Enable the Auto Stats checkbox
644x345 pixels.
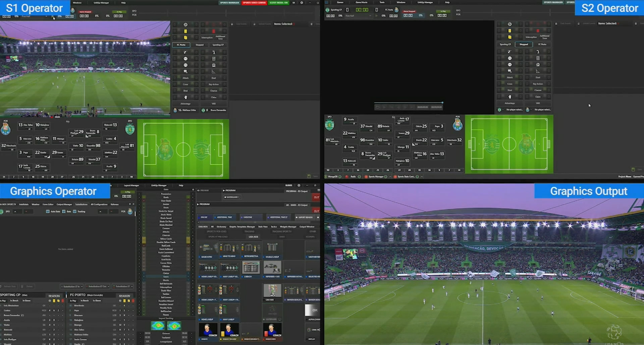48,211
